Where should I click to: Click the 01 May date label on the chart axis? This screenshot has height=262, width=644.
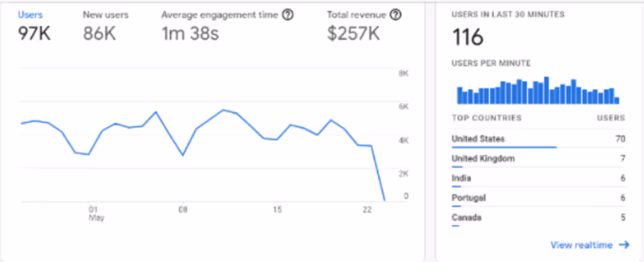click(x=93, y=212)
